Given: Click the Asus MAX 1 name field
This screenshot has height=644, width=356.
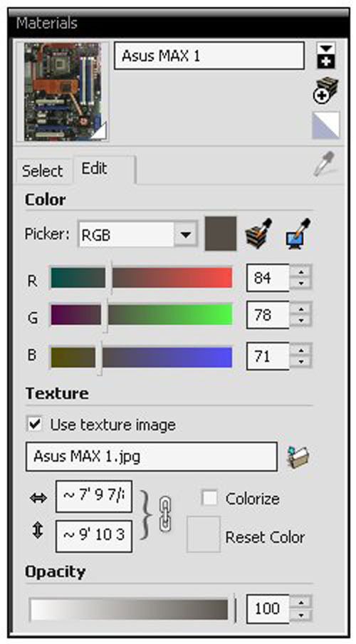Looking at the screenshot, I should point(209,56).
